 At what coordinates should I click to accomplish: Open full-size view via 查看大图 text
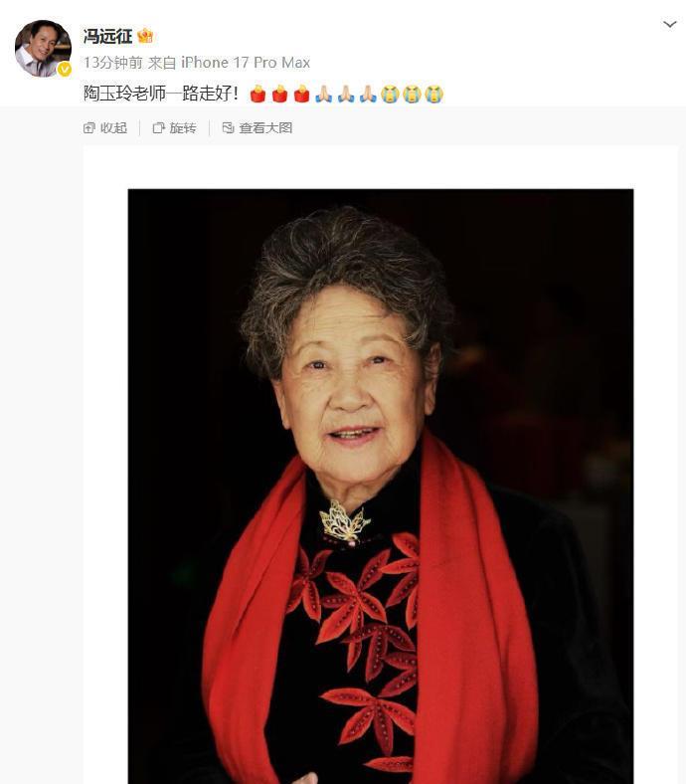[x=265, y=128]
